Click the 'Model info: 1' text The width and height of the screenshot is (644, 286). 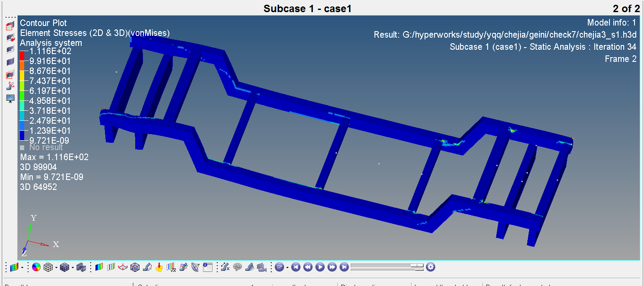click(x=612, y=23)
